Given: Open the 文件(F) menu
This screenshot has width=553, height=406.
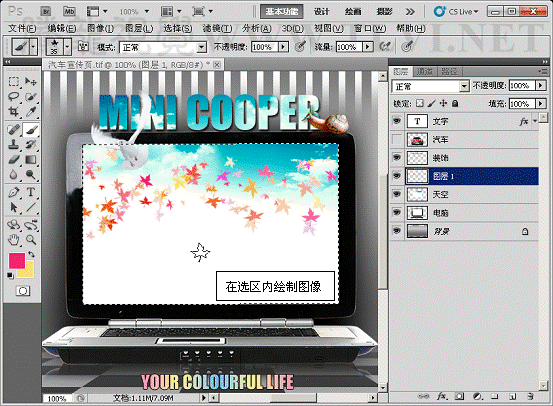Looking at the screenshot, I should point(22,28).
